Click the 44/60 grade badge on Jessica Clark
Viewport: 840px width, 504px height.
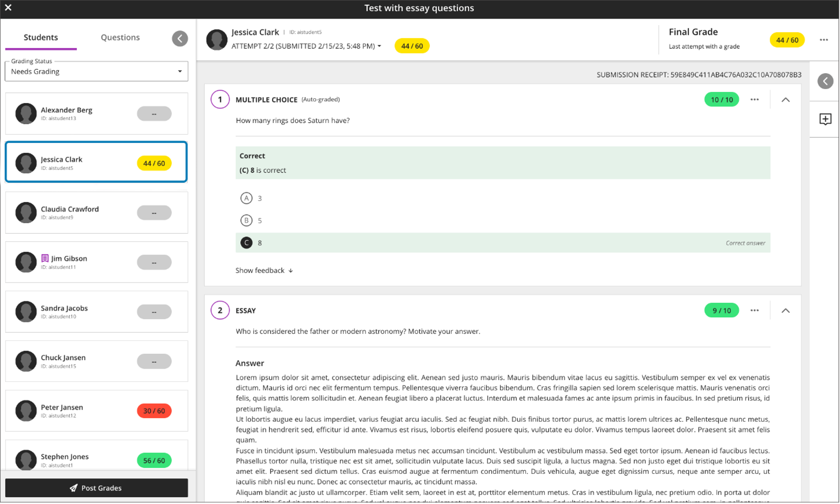154,163
